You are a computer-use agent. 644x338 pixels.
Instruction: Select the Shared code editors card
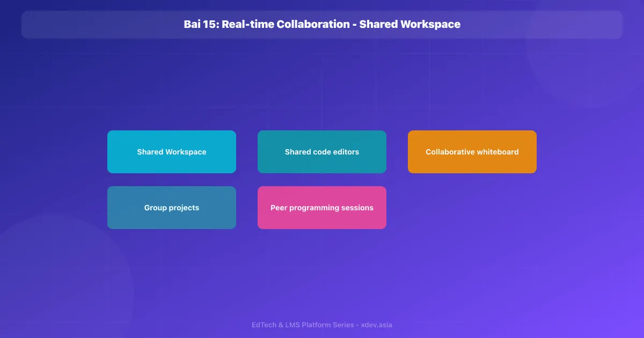pyautogui.click(x=322, y=152)
